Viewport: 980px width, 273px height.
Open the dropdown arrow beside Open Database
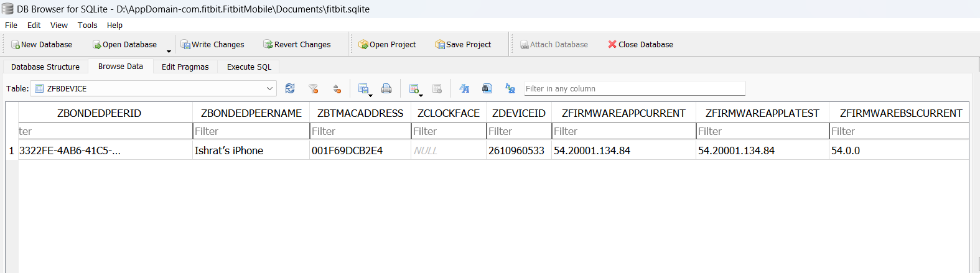pos(169,51)
